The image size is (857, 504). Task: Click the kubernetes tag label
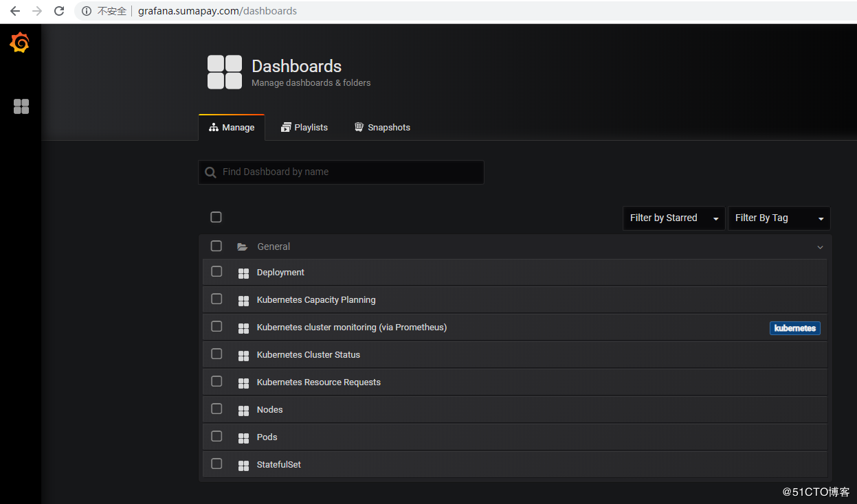[x=794, y=328]
